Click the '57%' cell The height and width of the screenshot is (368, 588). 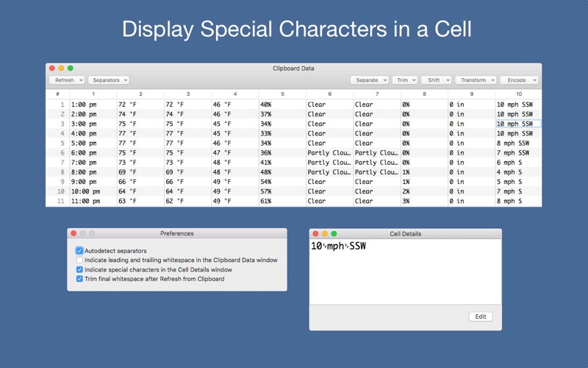click(x=282, y=191)
